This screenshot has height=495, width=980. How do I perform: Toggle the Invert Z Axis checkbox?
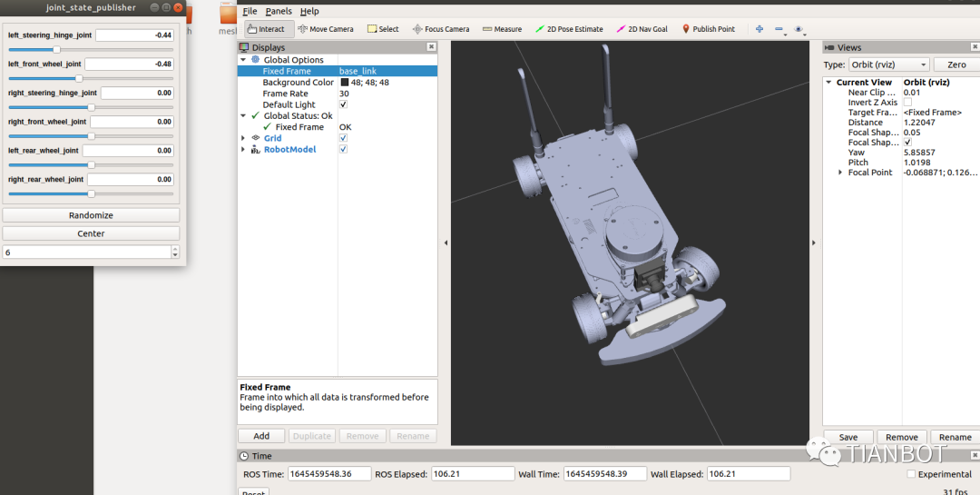(x=907, y=102)
